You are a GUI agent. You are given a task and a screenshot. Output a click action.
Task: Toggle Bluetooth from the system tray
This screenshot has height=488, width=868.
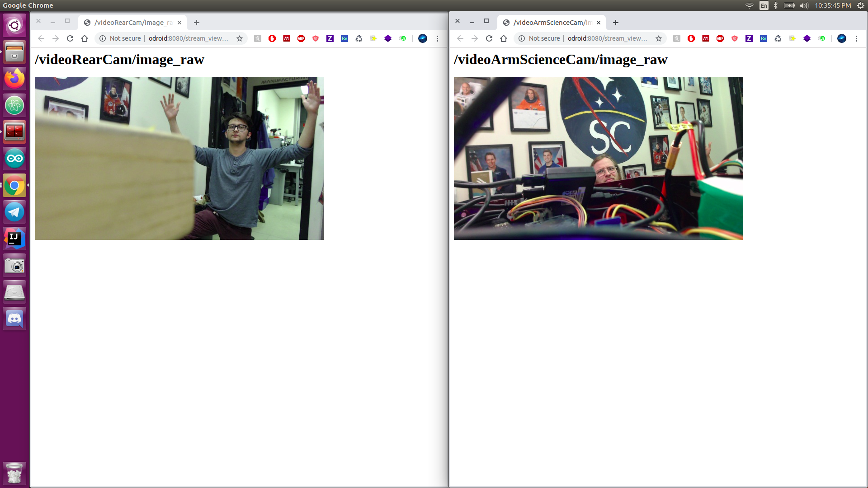tap(776, 5)
